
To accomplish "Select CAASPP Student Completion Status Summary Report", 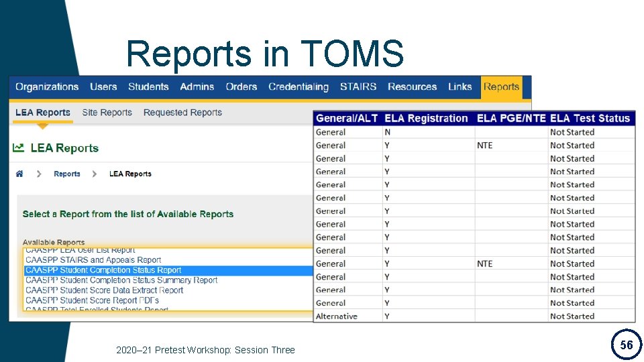I will 121,280.
